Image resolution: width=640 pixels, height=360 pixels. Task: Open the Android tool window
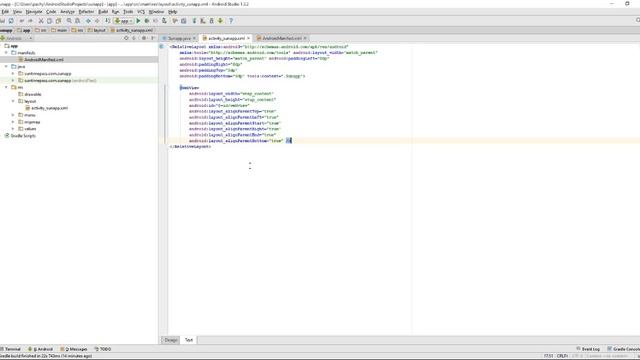click(40, 349)
